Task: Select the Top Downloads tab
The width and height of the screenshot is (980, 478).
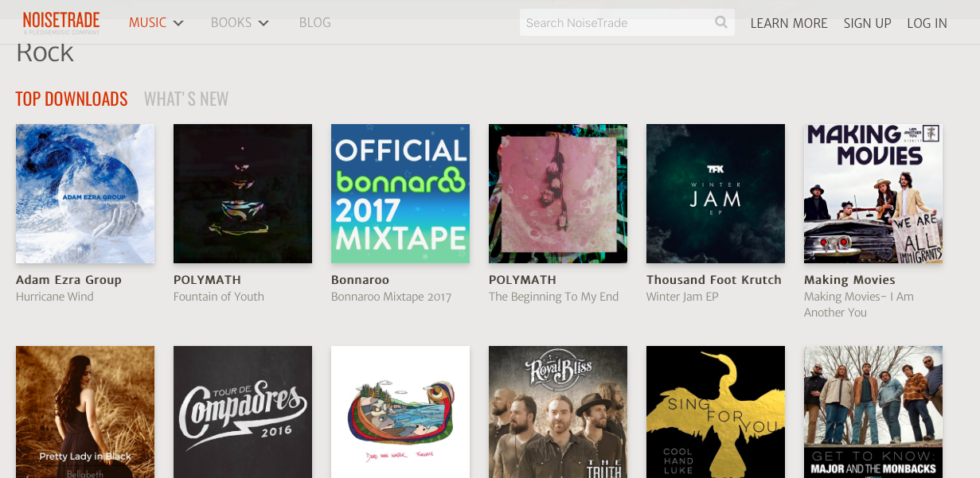Action: tap(72, 99)
